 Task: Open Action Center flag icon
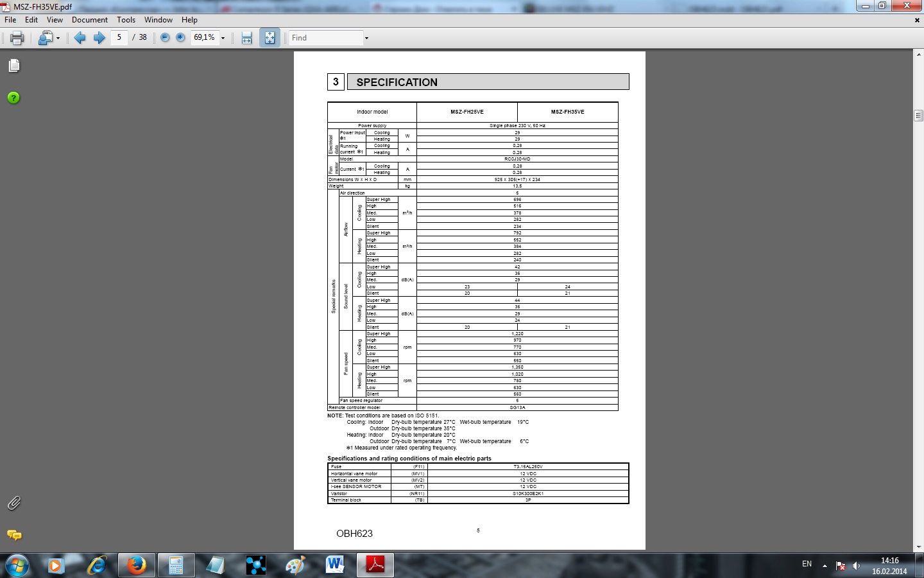pos(841,566)
